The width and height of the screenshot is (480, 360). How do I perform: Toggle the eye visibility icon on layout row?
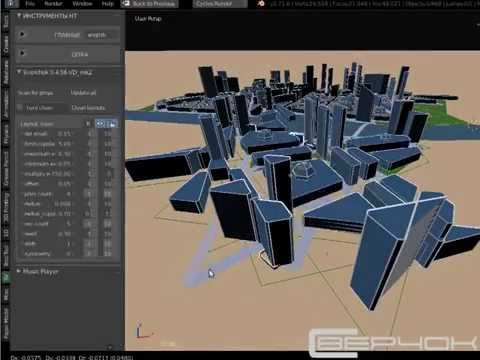click(x=100, y=124)
